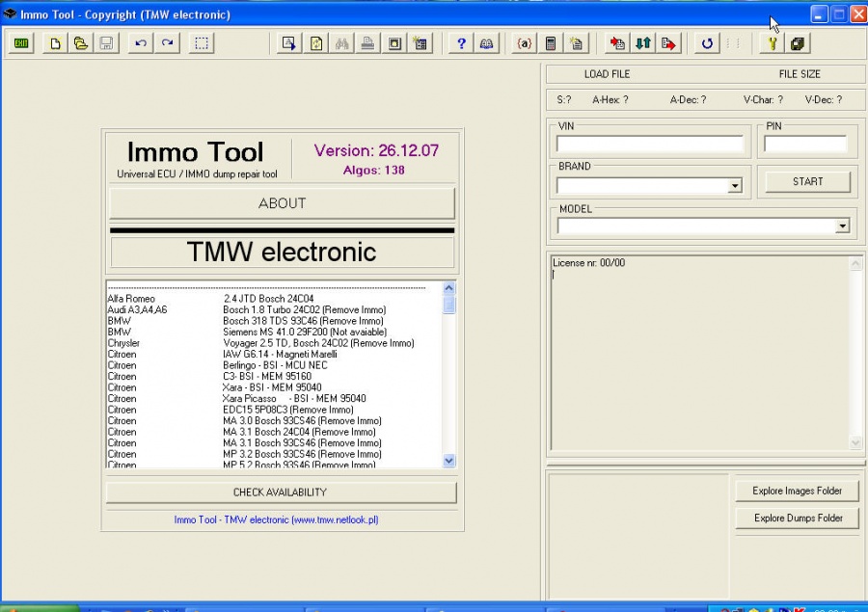Screen dimensions: 868x612
Task: Click the stacked pages icon beside the key
Action: tap(798, 43)
